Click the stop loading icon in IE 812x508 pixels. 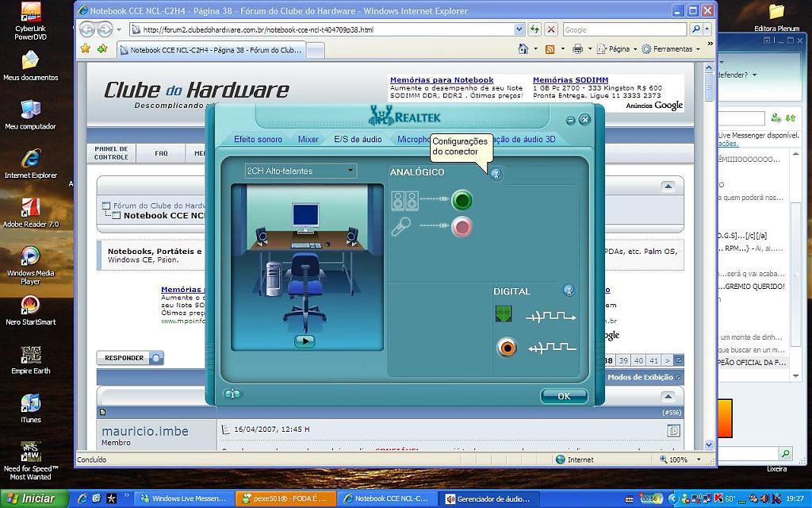point(551,29)
